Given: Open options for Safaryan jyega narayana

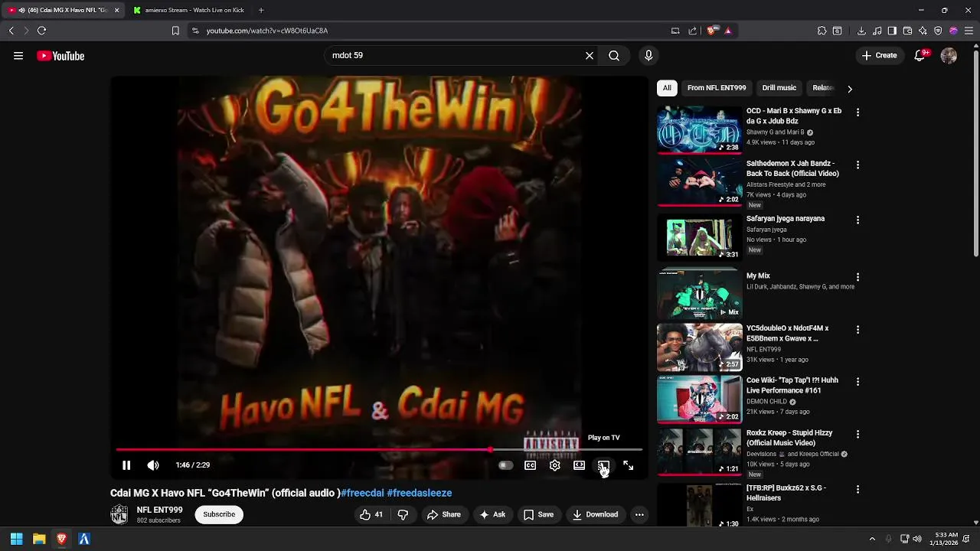Looking at the screenshot, I should (857, 220).
